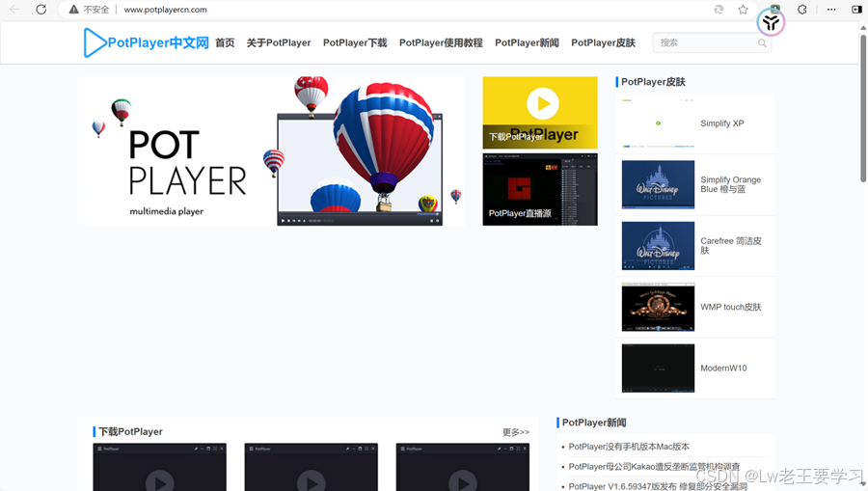The image size is (868, 491).
Task: Open news about Kakao反垄断调查
Action: click(x=654, y=467)
